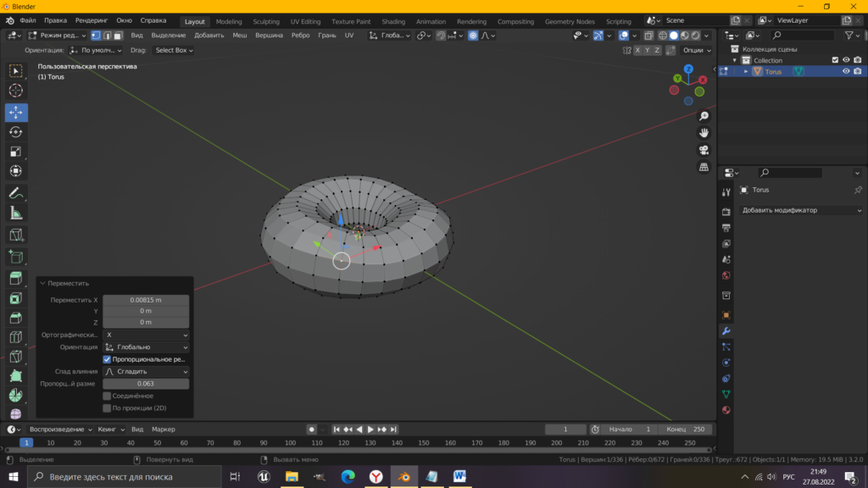Open the Modifiers wrench properties tab

[726, 330]
